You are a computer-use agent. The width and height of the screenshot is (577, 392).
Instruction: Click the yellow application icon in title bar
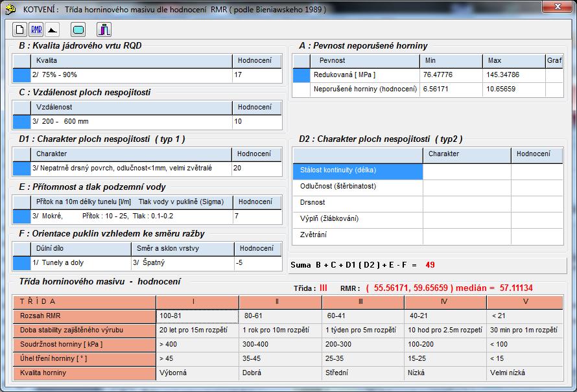pyautogui.click(x=10, y=9)
